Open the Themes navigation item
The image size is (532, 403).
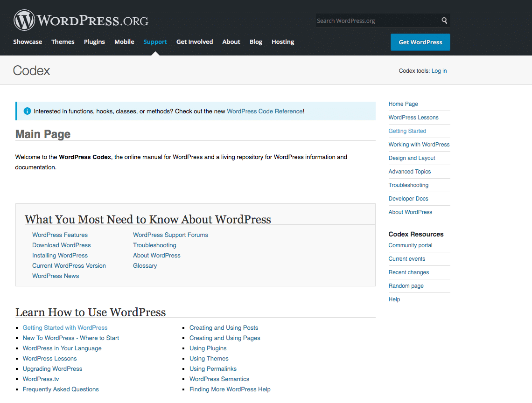pos(63,42)
